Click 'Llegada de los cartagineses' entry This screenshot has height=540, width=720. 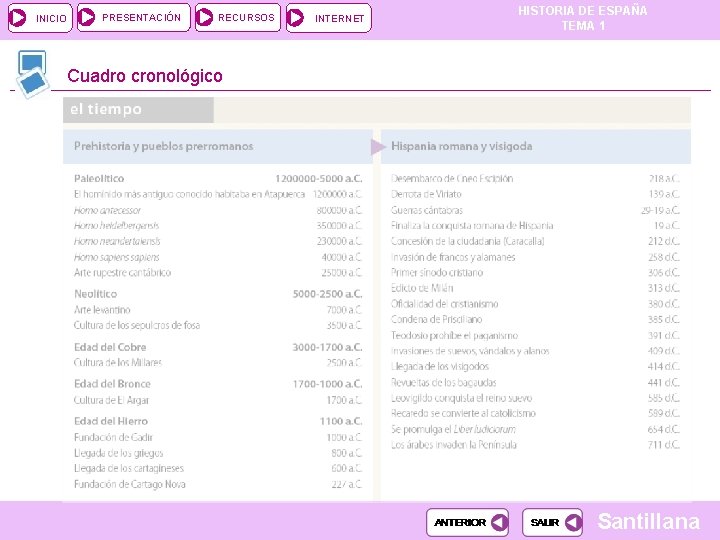click(129, 468)
